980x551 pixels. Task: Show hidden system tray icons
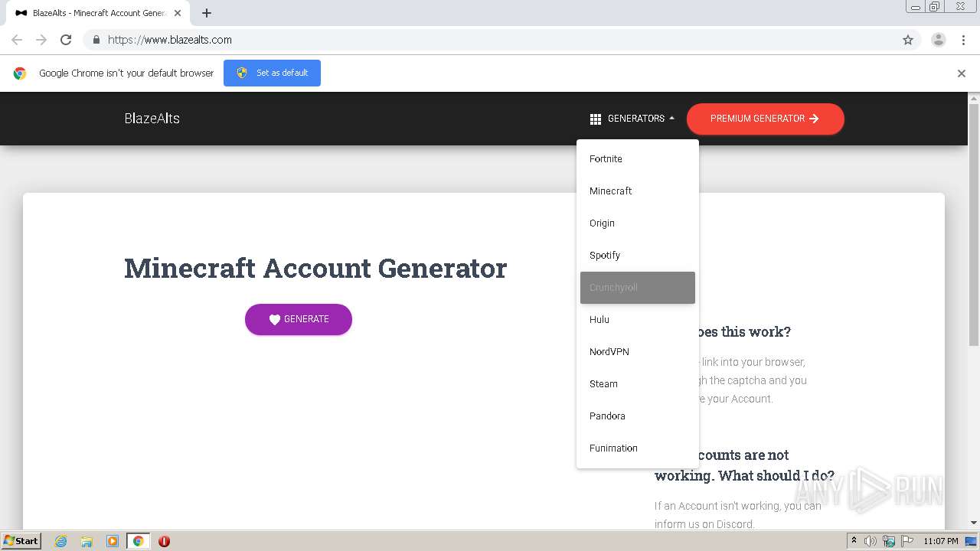854,541
